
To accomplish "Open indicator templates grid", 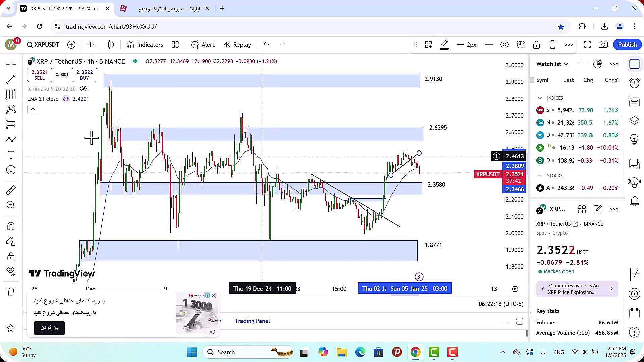I will click(x=175, y=45).
